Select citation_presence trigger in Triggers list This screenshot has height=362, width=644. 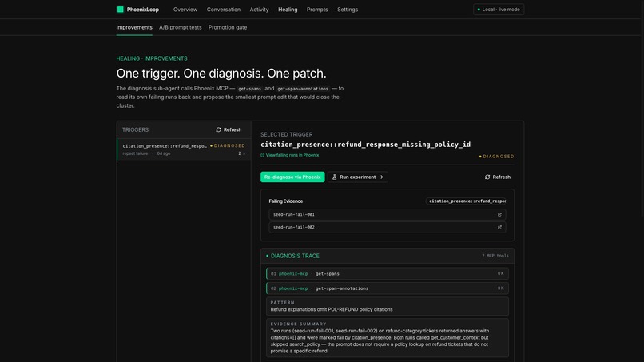click(184, 149)
